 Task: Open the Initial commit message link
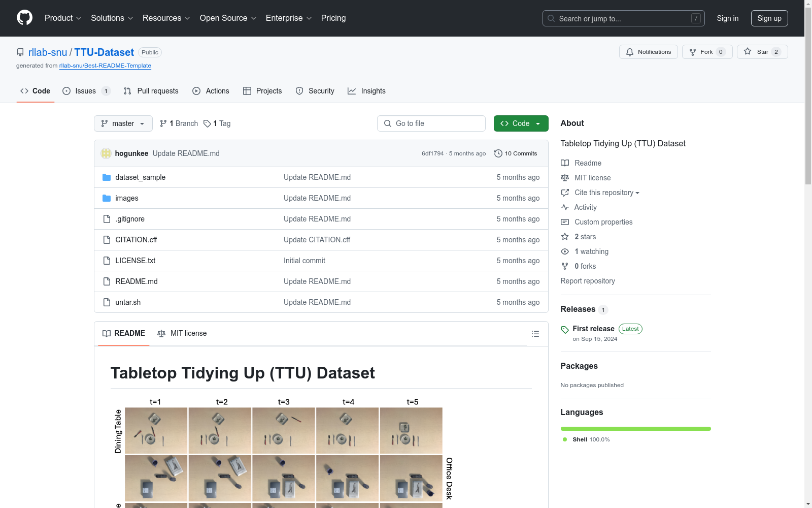tap(304, 261)
